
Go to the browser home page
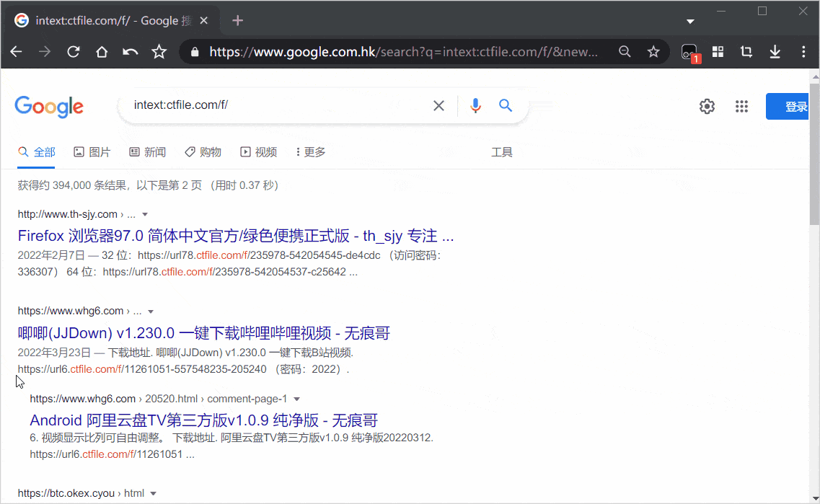click(102, 52)
